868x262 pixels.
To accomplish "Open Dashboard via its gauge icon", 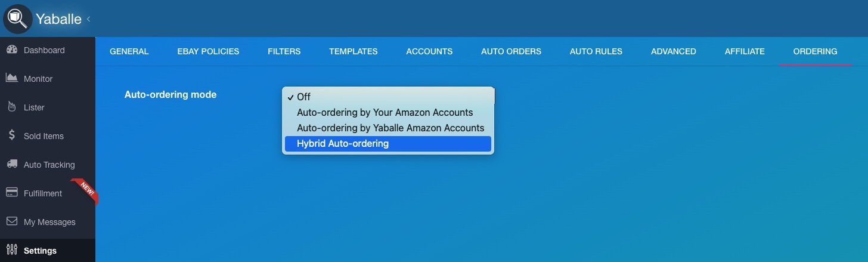I will (11, 50).
